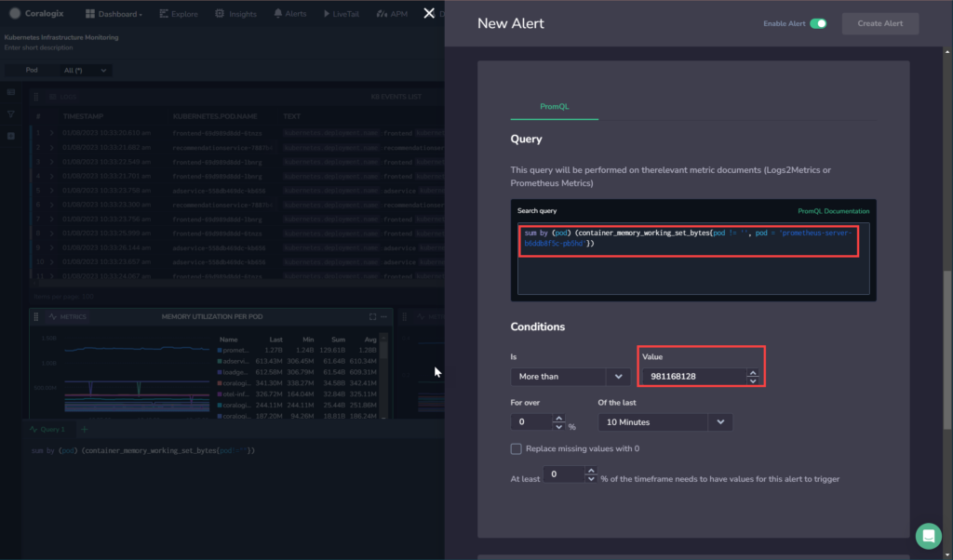Click the For over percentage input
953x560 pixels.
(532, 422)
